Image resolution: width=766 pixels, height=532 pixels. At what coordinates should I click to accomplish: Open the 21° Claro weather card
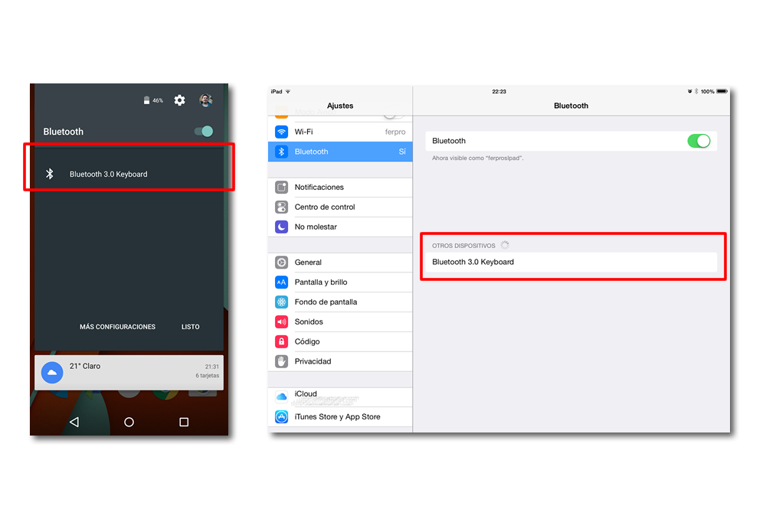click(129, 372)
